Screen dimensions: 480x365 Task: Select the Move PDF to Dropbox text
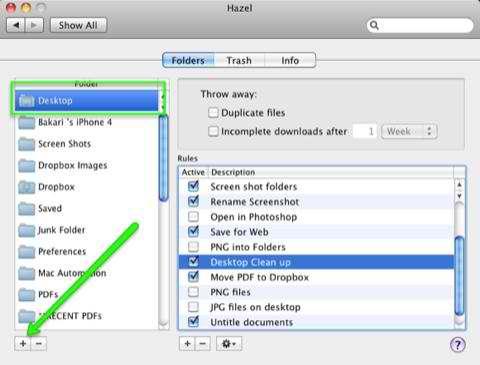(x=260, y=277)
